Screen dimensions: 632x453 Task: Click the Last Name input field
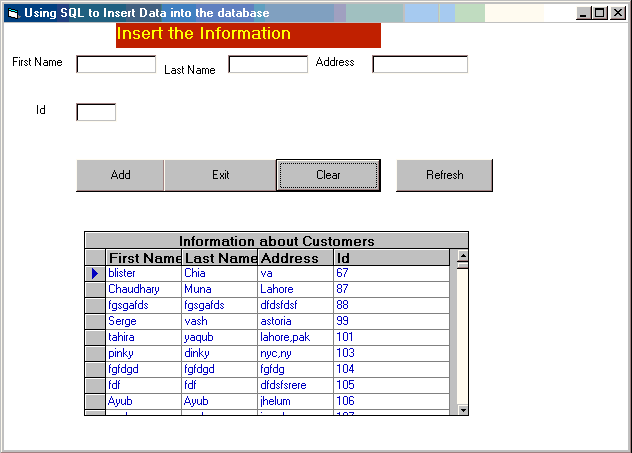[268, 64]
